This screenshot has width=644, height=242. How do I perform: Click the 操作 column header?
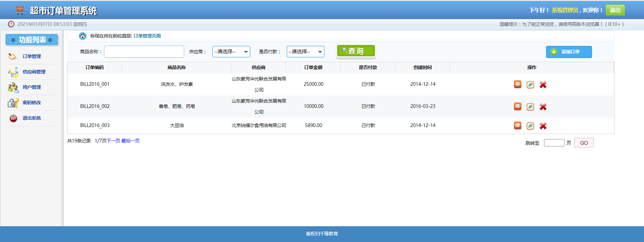(x=532, y=67)
